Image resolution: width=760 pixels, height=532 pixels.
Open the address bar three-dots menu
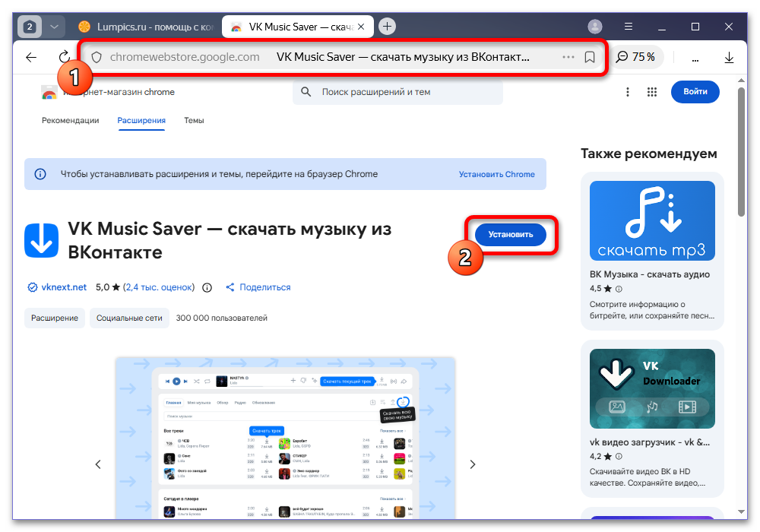568,57
